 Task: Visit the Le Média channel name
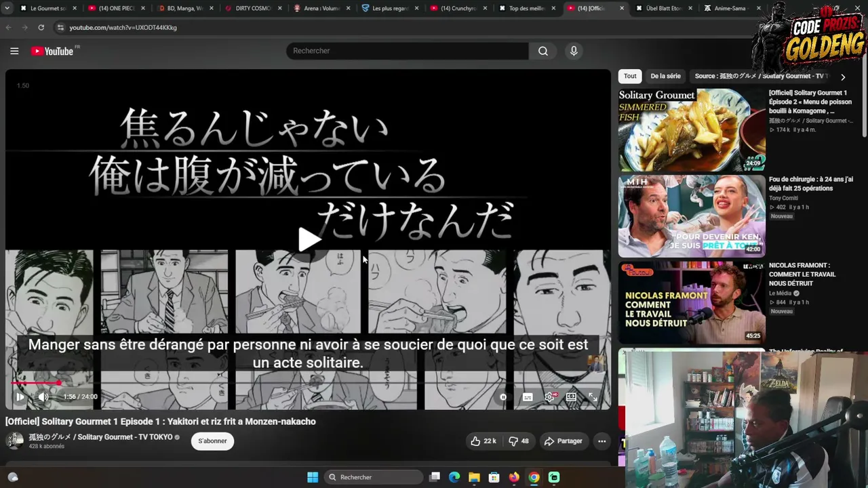pyautogui.click(x=781, y=293)
